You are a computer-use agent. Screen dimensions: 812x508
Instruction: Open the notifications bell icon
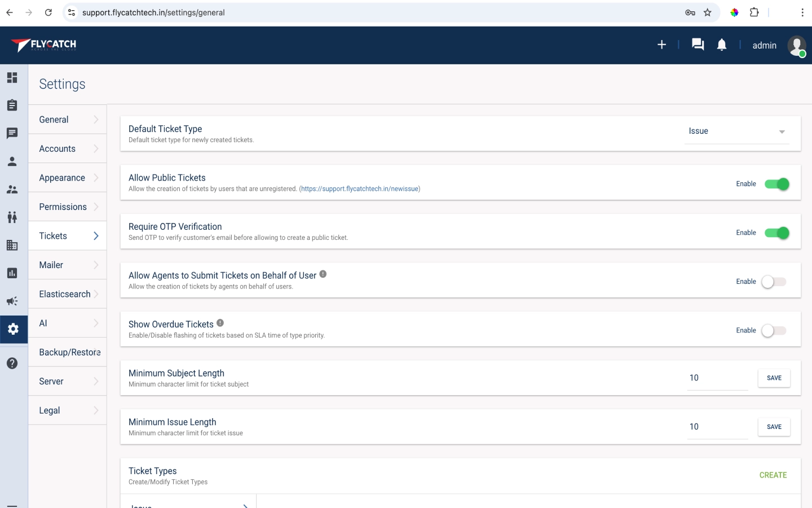721,45
